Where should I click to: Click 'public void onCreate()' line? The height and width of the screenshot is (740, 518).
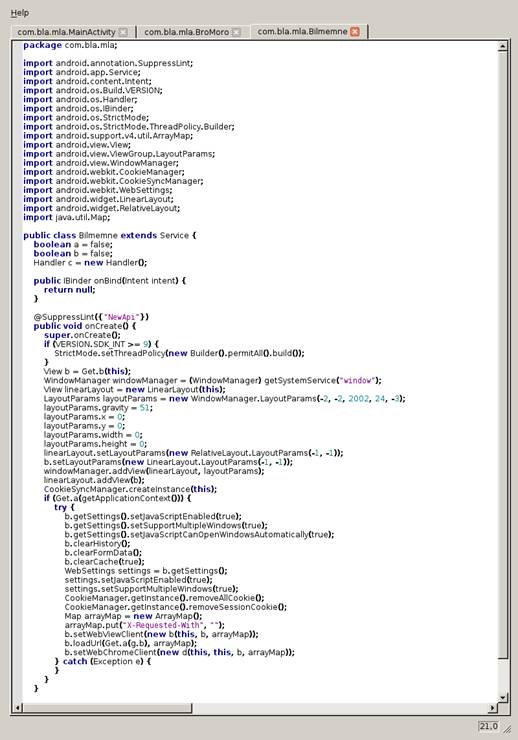pos(85,326)
